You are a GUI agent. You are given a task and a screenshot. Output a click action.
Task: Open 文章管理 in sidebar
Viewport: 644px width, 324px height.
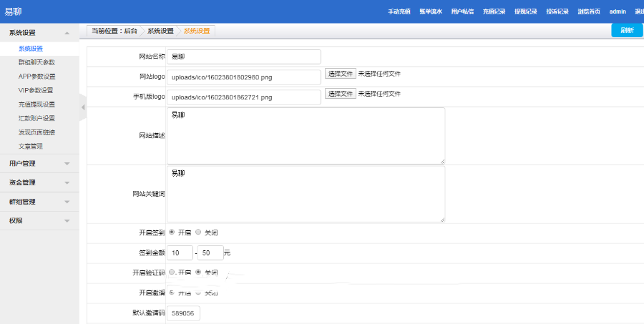point(31,146)
